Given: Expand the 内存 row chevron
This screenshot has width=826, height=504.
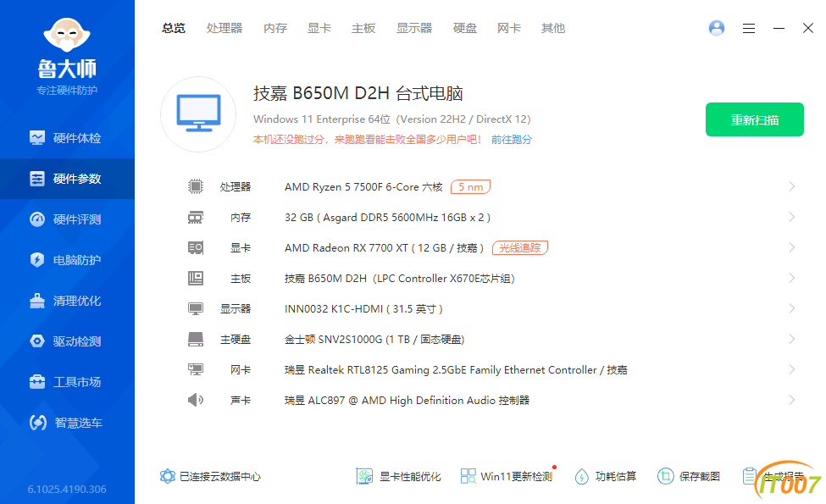Looking at the screenshot, I should (792, 217).
